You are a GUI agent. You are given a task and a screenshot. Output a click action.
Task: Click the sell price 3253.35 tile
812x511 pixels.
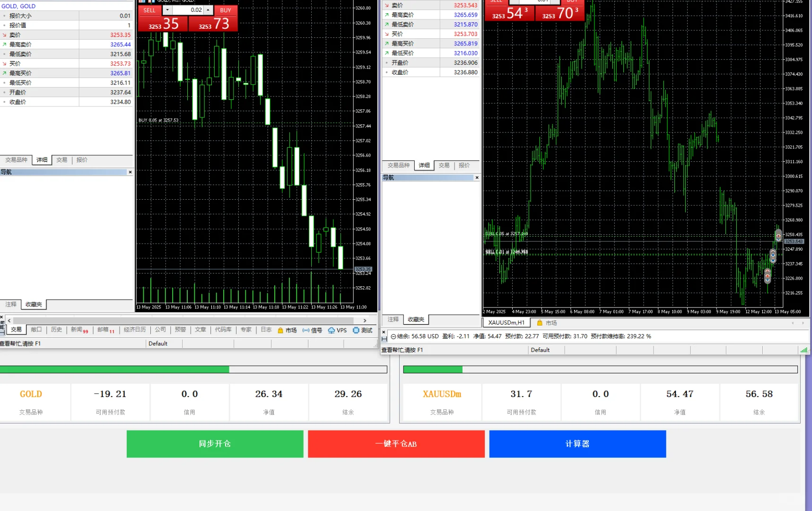tap(163, 24)
